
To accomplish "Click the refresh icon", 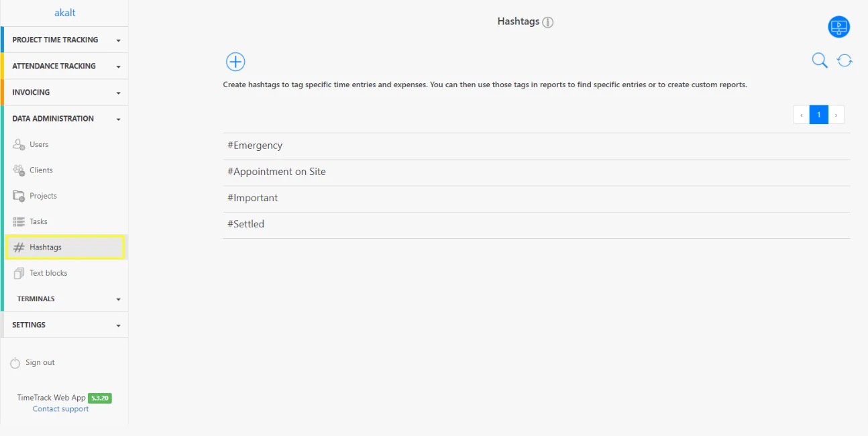I will (x=845, y=61).
